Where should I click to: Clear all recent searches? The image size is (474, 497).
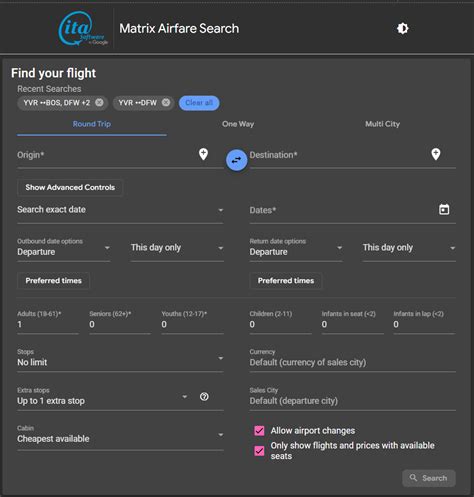pyautogui.click(x=199, y=103)
